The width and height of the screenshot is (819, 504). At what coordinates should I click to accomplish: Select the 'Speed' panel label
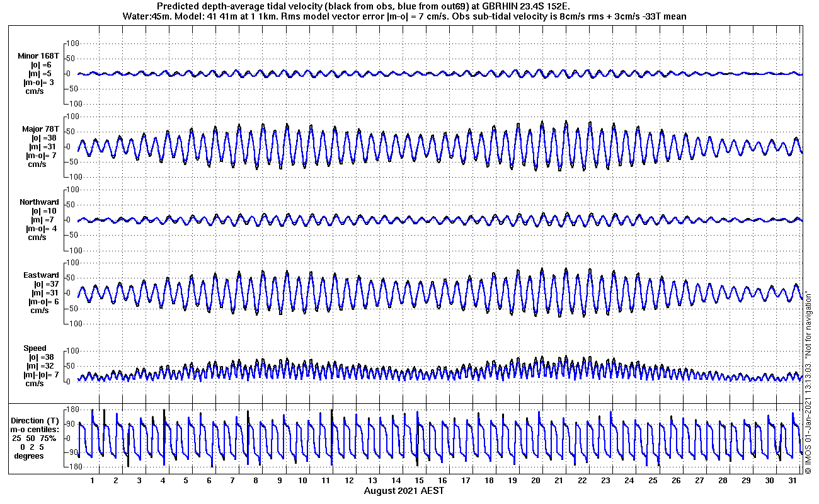[35, 348]
